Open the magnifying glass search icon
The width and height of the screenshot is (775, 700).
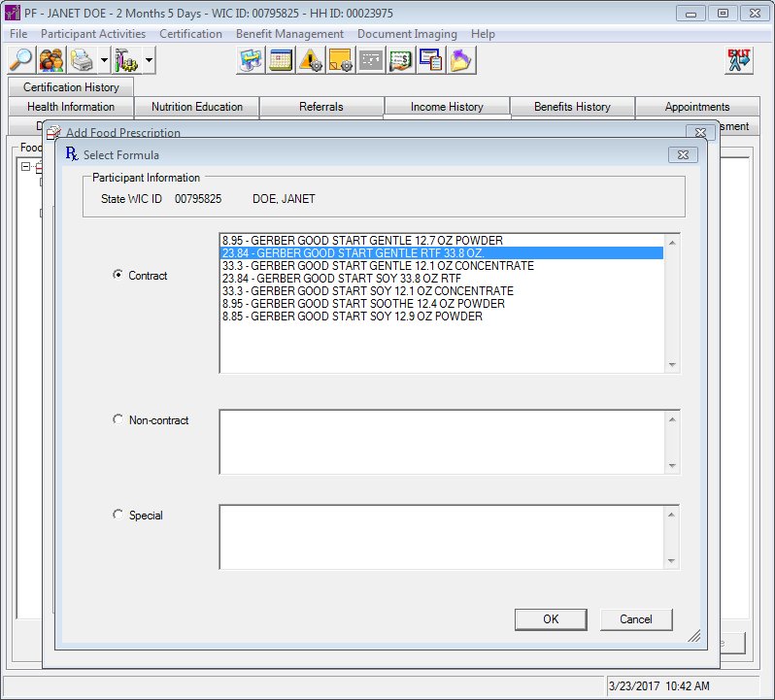20,60
